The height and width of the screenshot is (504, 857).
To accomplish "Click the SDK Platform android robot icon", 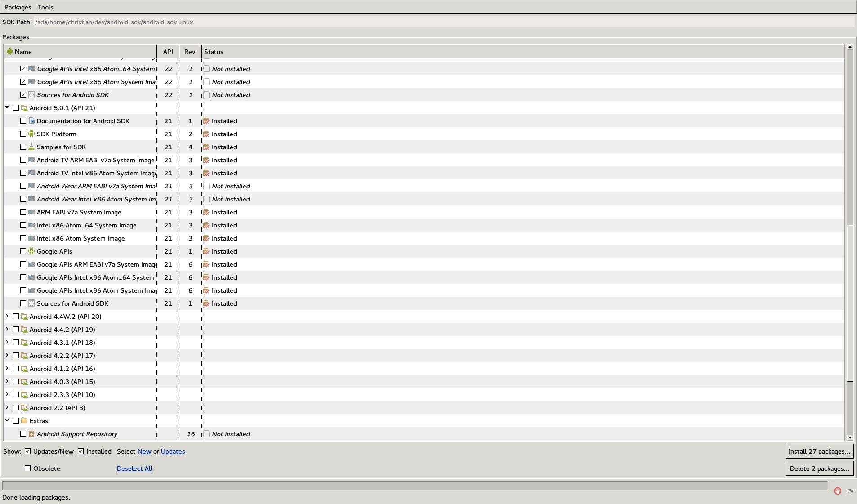I will coord(31,134).
